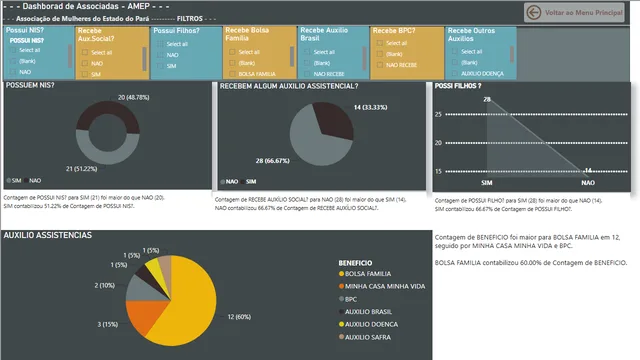Click the AUXILIO ASSISTENCIAS chart title
This screenshot has height=360, width=640.
pyautogui.click(x=48, y=236)
